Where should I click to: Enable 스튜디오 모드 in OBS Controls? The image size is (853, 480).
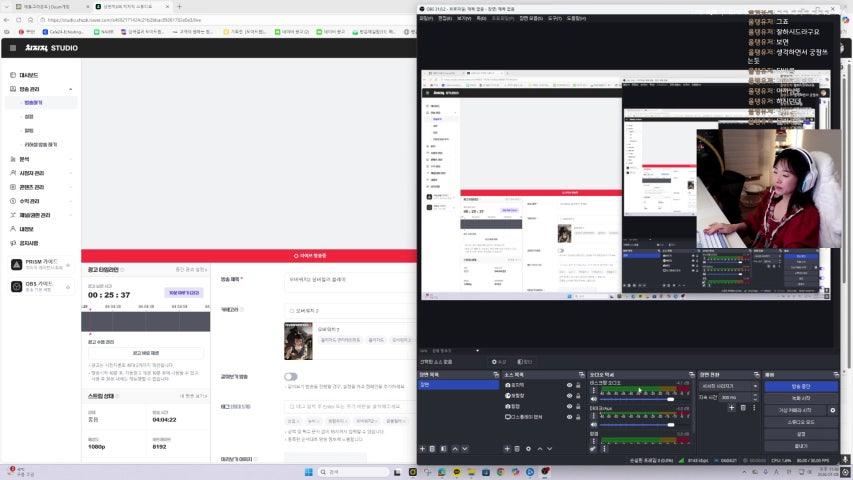[x=801, y=422]
